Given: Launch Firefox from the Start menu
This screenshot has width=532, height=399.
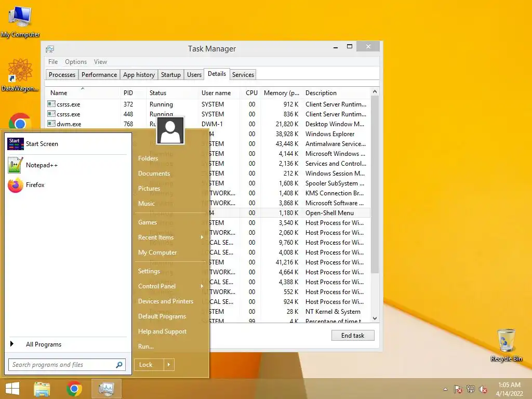Looking at the screenshot, I should [67, 185].
